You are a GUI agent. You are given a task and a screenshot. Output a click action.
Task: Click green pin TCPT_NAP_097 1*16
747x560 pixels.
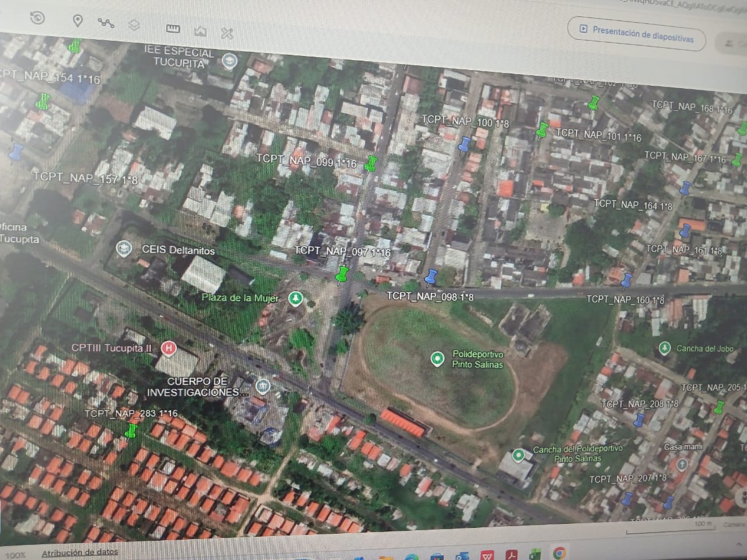[343, 274]
